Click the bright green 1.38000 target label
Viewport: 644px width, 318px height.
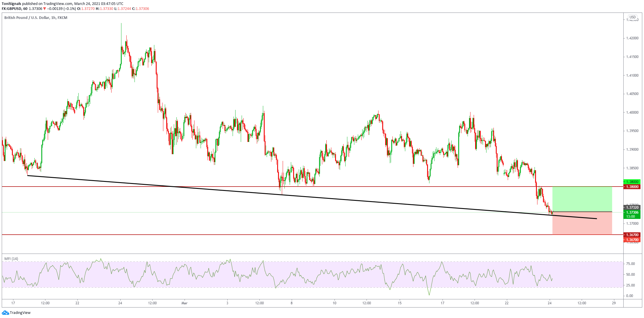tap(632, 182)
